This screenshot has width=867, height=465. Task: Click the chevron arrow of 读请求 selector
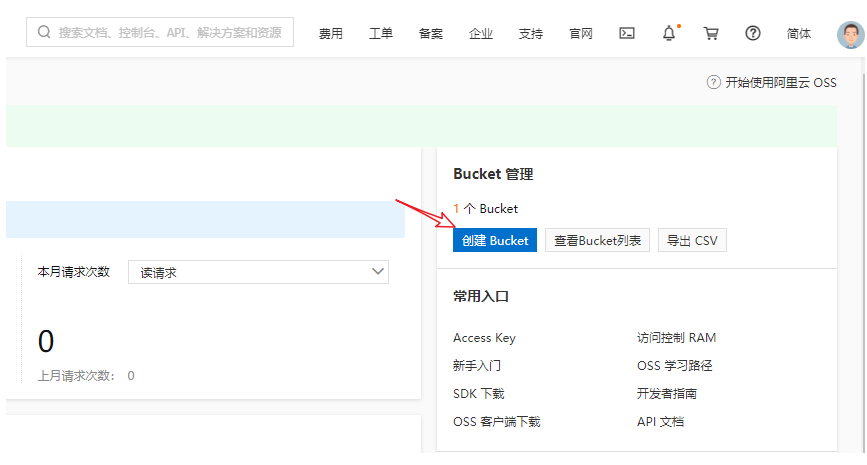[x=378, y=271]
